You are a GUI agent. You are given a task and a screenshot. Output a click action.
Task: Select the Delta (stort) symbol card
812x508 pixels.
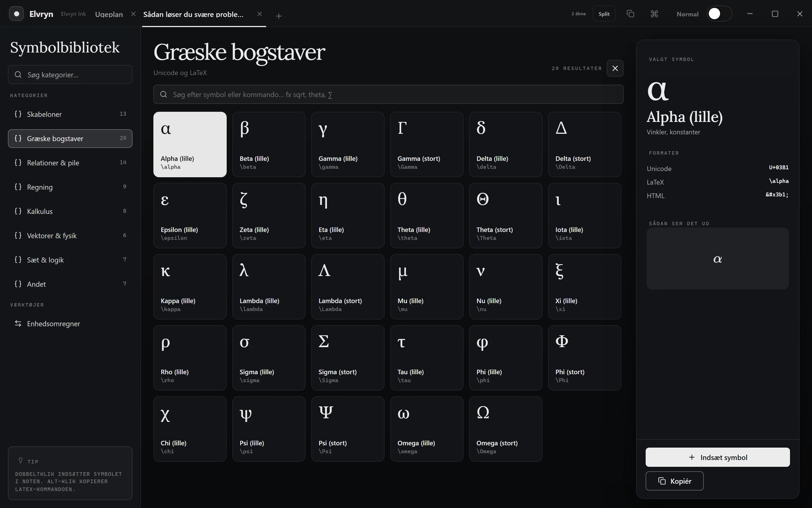584,144
